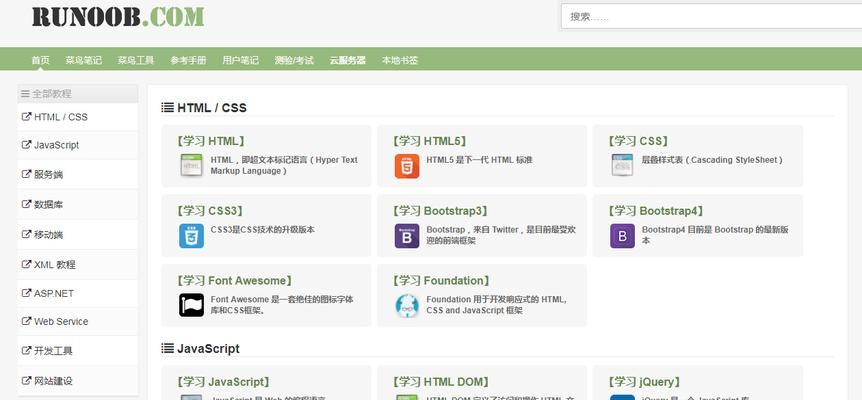
Task: Open the 首页 nav item
Action: click(x=41, y=60)
